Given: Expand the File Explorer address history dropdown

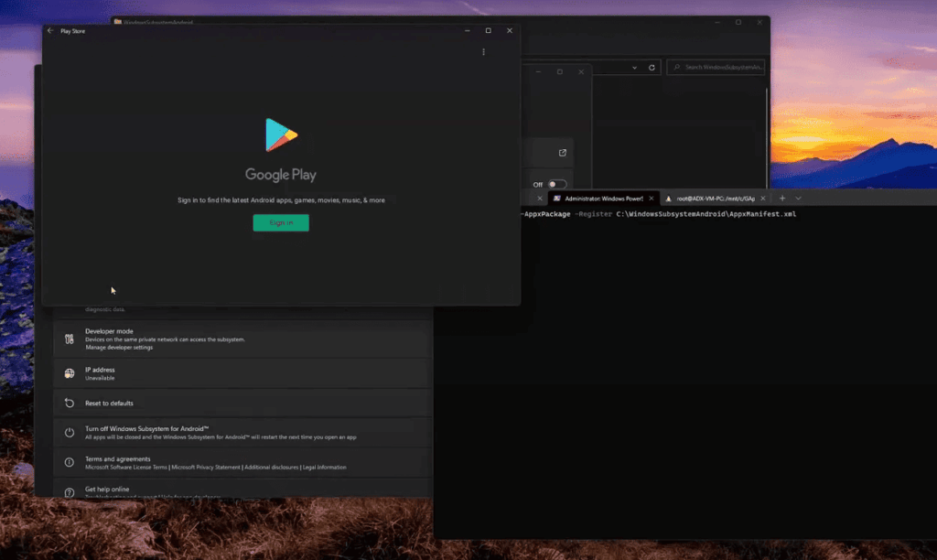Looking at the screenshot, I should [x=635, y=68].
